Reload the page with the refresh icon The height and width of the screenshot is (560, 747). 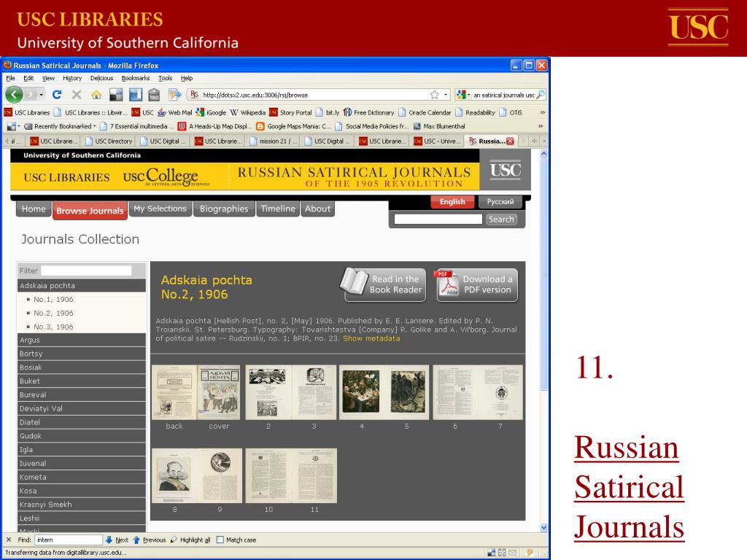coord(57,95)
